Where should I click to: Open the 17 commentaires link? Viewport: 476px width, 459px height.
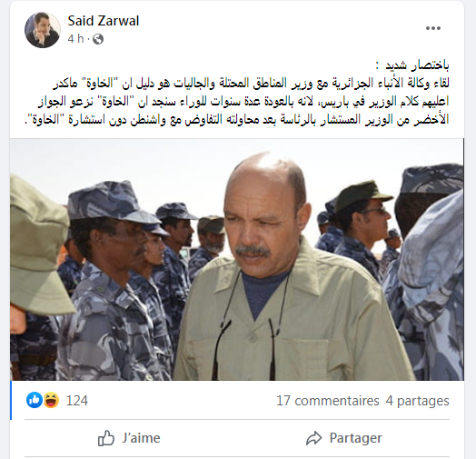point(328,401)
